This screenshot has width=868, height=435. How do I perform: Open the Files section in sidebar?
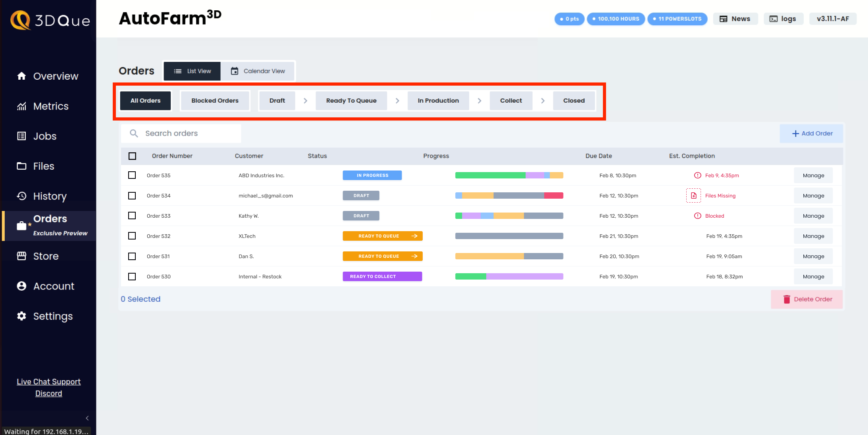pos(44,166)
